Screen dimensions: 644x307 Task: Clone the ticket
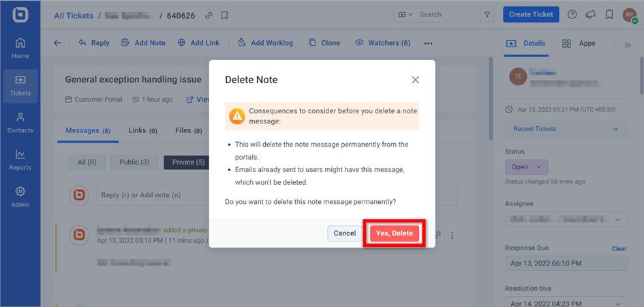tap(324, 43)
